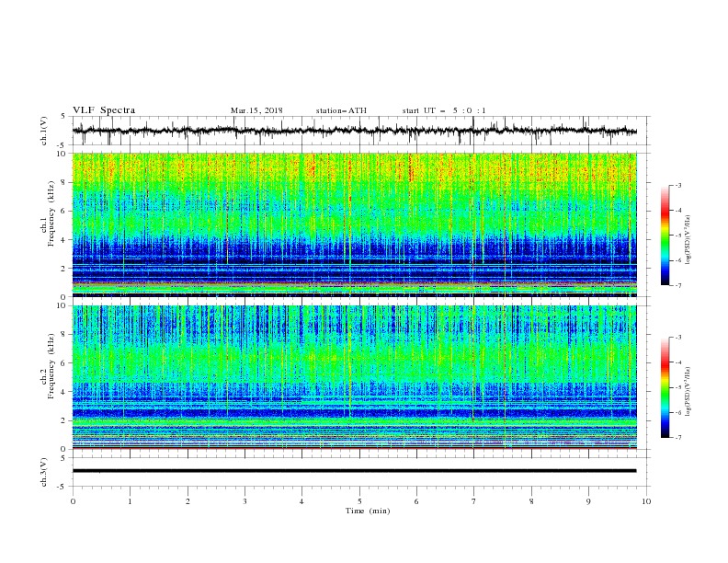Click the "-3" label on ch.1 color bar
728x563 pixels.
coord(678,185)
